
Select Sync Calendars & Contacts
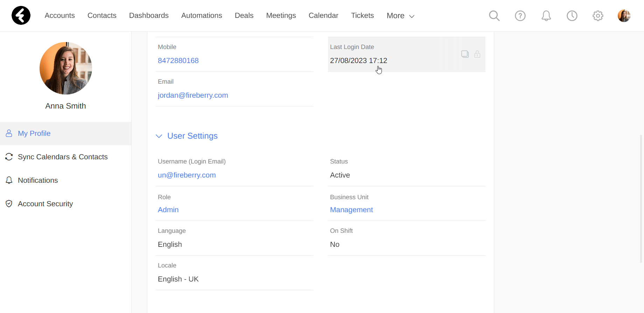click(x=65, y=157)
